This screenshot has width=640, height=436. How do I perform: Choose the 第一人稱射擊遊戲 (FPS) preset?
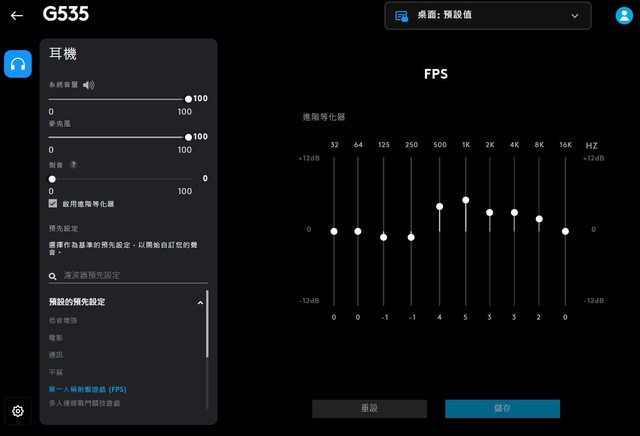click(x=88, y=388)
